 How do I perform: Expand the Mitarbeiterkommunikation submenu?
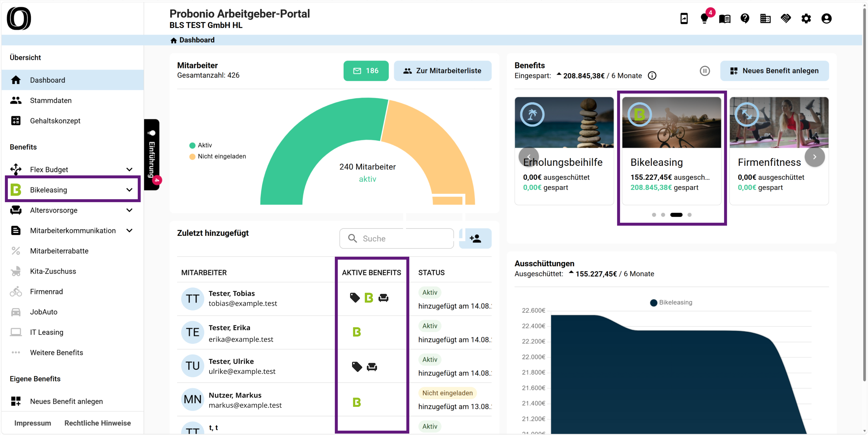pyautogui.click(x=129, y=231)
